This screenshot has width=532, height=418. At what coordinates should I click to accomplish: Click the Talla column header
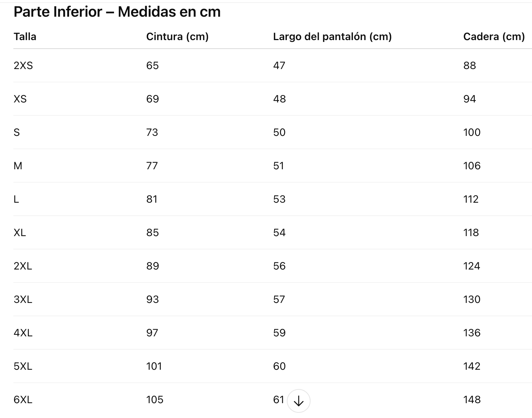[25, 37]
